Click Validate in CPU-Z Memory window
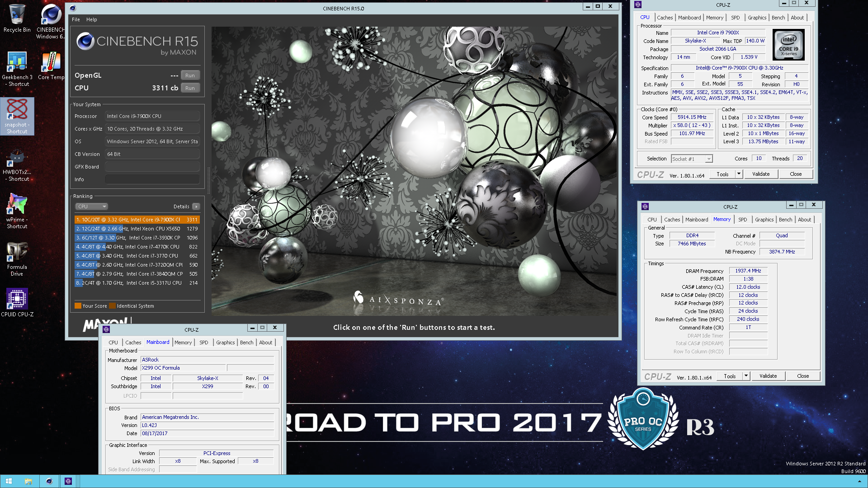868x488 pixels. [x=768, y=376]
